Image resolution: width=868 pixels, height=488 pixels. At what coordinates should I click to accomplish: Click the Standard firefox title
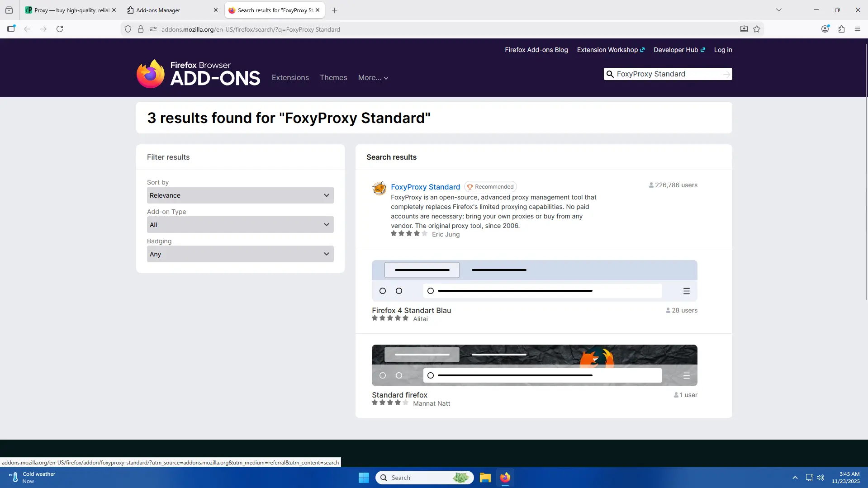coord(399,395)
